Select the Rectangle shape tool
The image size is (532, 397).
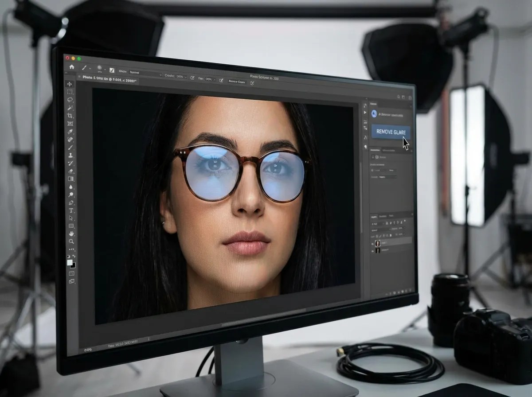(71, 226)
